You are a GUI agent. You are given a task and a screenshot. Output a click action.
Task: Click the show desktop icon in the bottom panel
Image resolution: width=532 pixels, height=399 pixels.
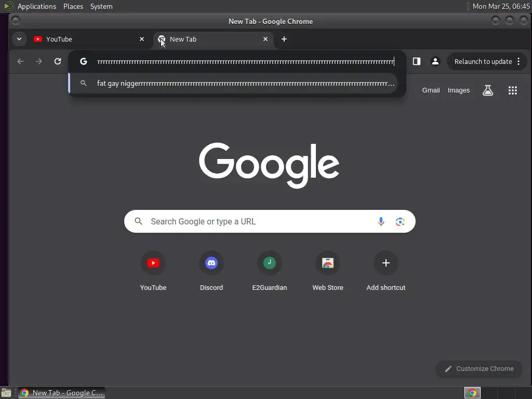coord(6,393)
